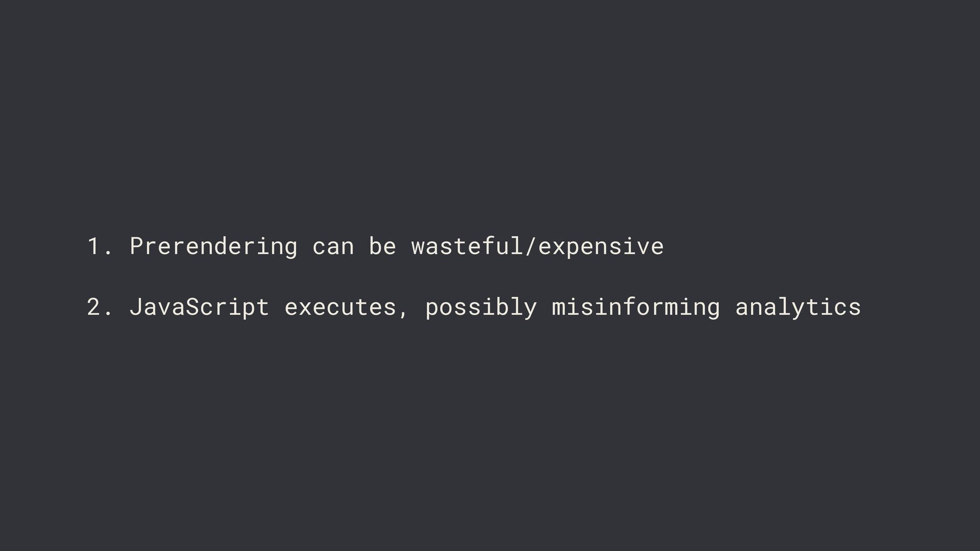
Task: Select the word "wasteful" before the slash
Action: click(467, 246)
